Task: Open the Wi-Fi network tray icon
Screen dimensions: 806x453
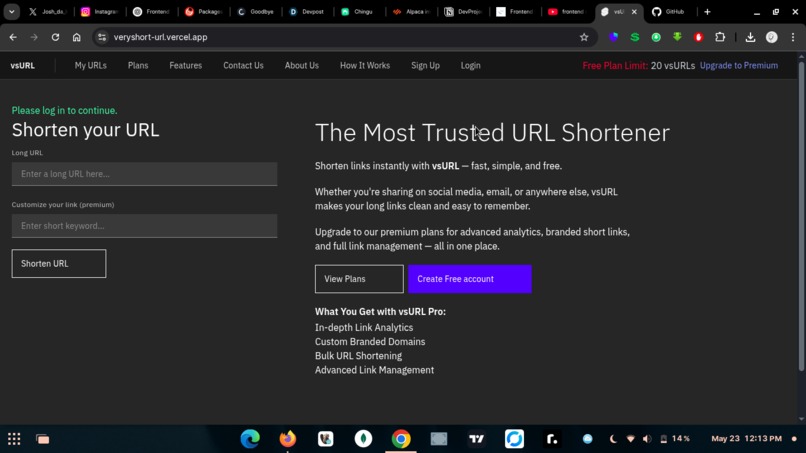Action: coord(630,439)
